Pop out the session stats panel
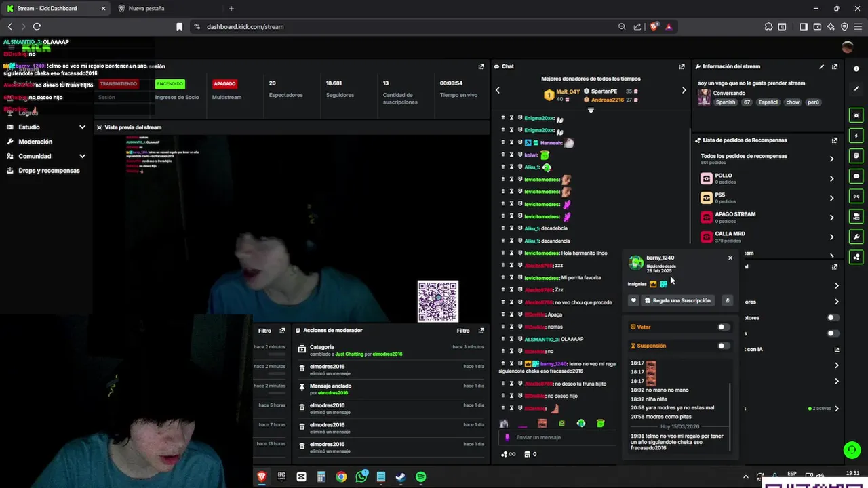Screen dimensions: 868x488 pos(481,66)
